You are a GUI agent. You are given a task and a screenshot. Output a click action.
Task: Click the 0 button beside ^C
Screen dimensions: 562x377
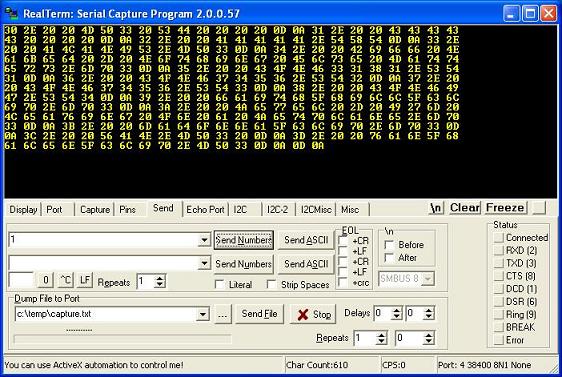click(46, 280)
